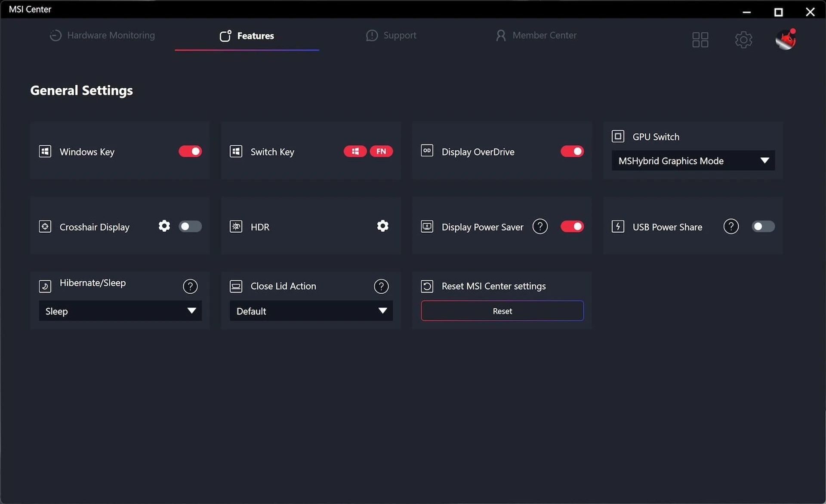The image size is (826, 504).
Task: Expand the Hibernate/Sleep dropdown showing Sleep
Action: pos(120,310)
